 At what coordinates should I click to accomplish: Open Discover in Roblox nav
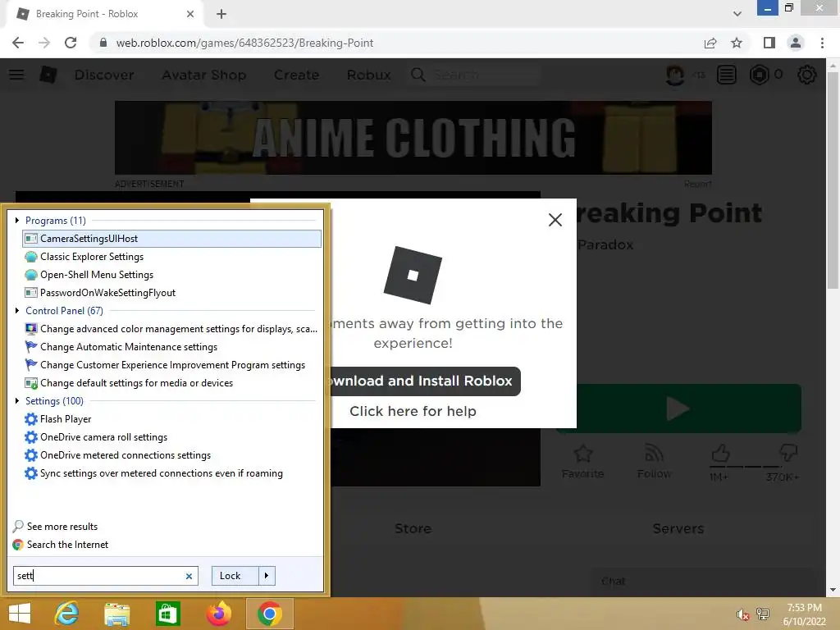click(x=104, y=75)
